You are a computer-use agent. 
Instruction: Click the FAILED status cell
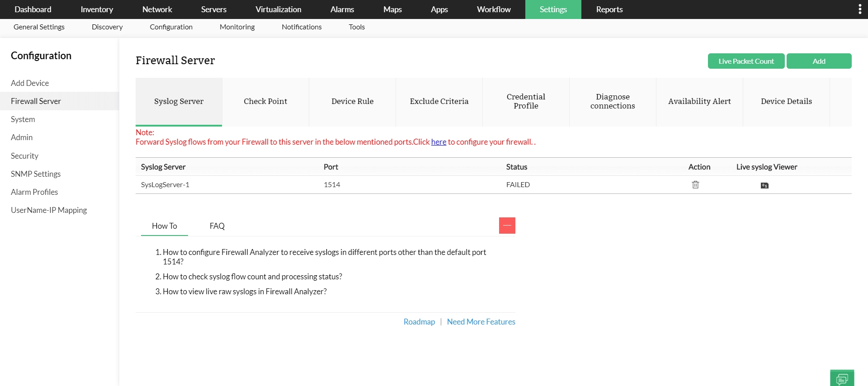tap(518, 185)
